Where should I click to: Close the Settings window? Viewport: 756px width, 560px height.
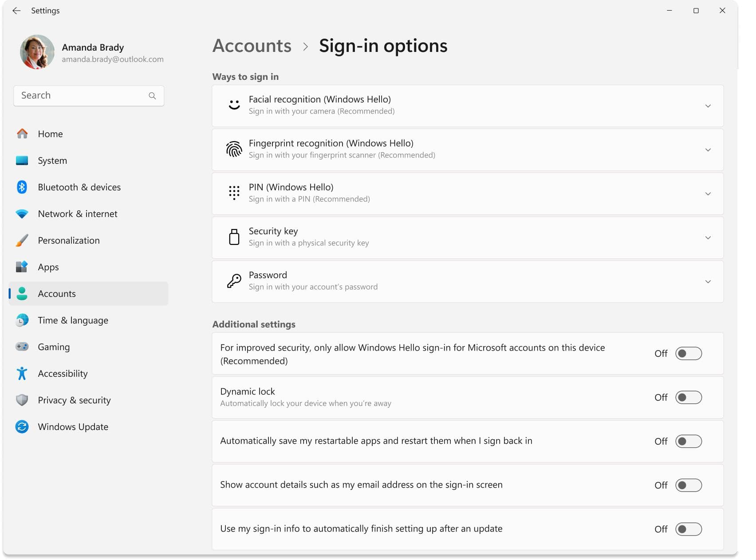(x=722, y=11)
